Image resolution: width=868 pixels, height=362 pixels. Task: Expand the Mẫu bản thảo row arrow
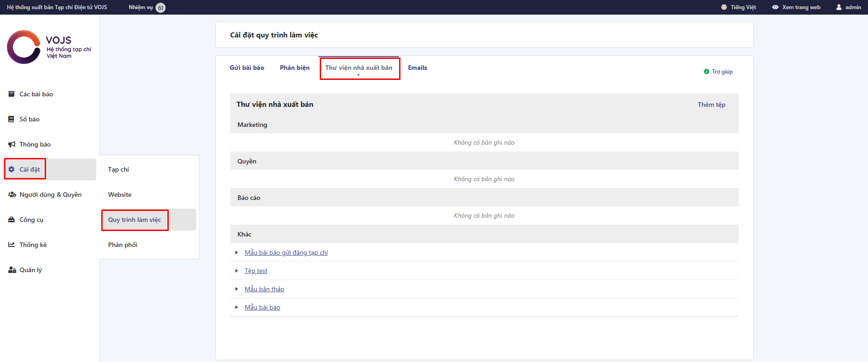[237, 289]
